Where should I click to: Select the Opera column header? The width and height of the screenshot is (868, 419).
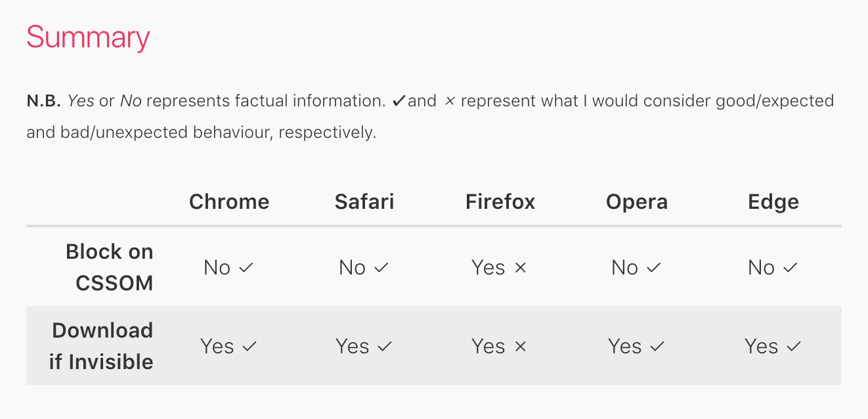[x=637, y=201]
